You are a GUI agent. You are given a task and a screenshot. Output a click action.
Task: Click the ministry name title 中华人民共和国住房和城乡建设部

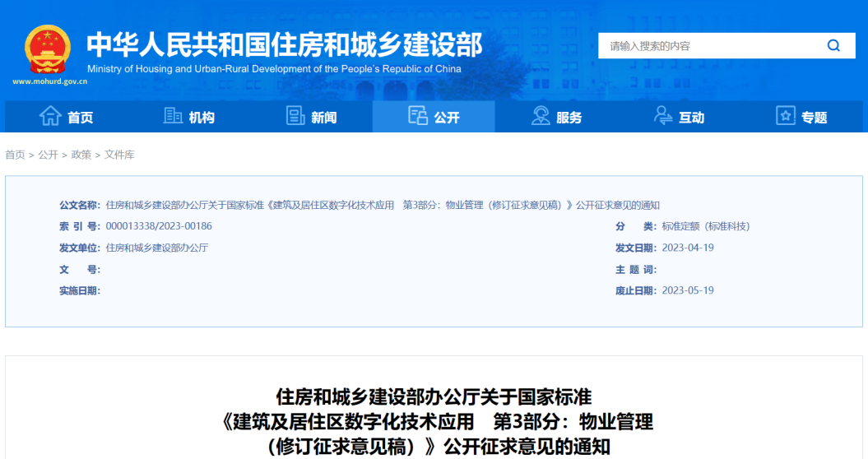284,44
